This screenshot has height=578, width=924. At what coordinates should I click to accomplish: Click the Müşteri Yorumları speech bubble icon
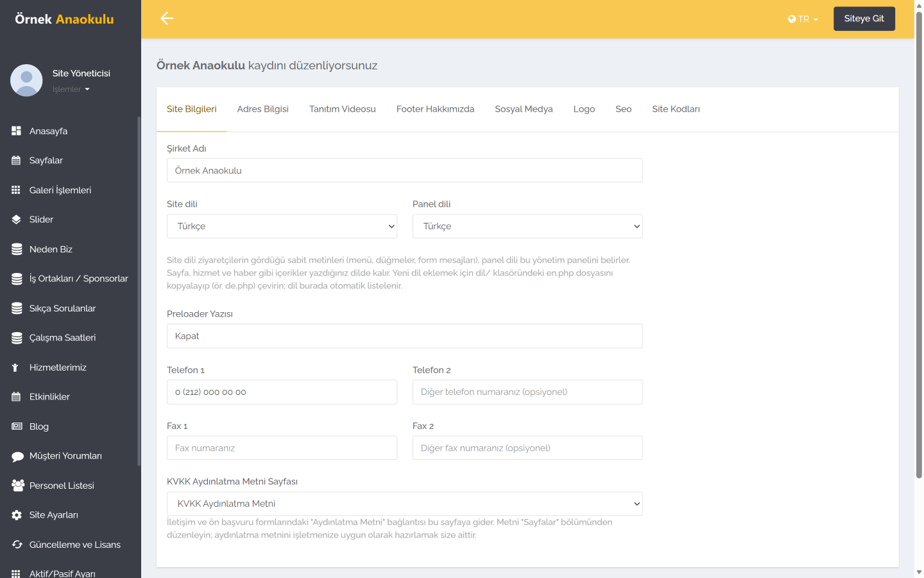point(17,456)
